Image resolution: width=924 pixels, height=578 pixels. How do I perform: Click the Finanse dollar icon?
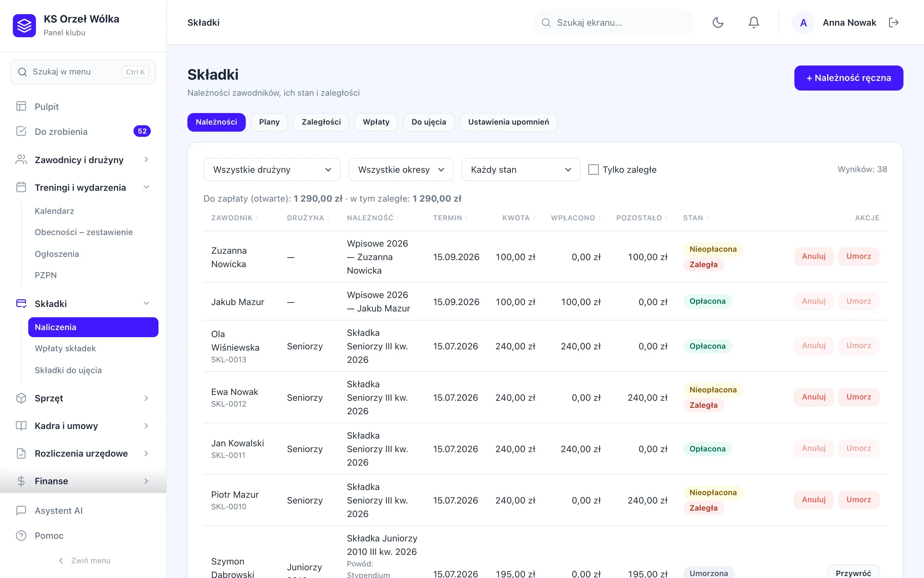(x=21, y=481)
